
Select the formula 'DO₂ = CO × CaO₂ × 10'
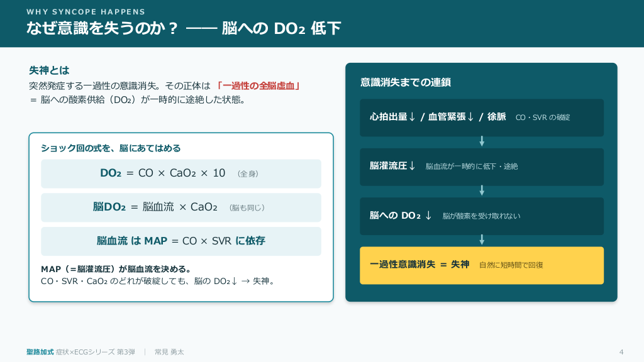163,173
